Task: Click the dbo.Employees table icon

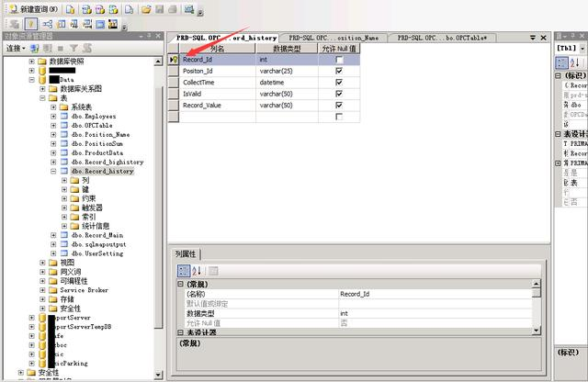Action: (x=64, y=117)
